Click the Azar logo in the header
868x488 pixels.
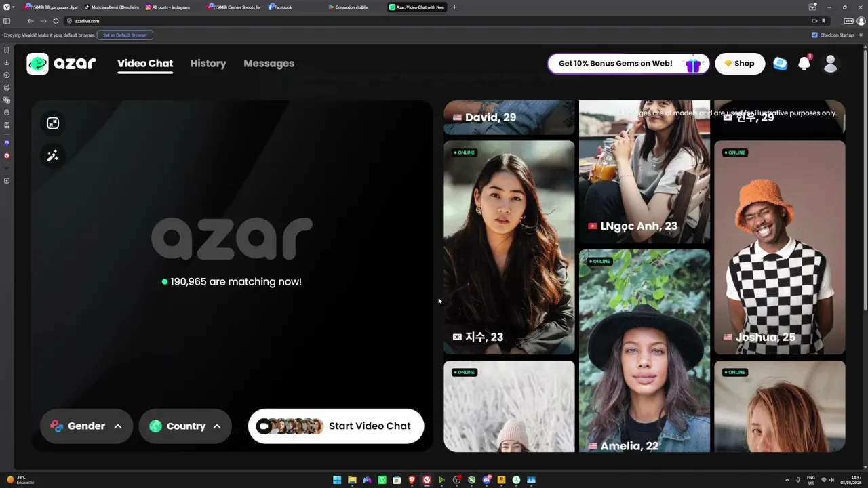tap(61, 64)
